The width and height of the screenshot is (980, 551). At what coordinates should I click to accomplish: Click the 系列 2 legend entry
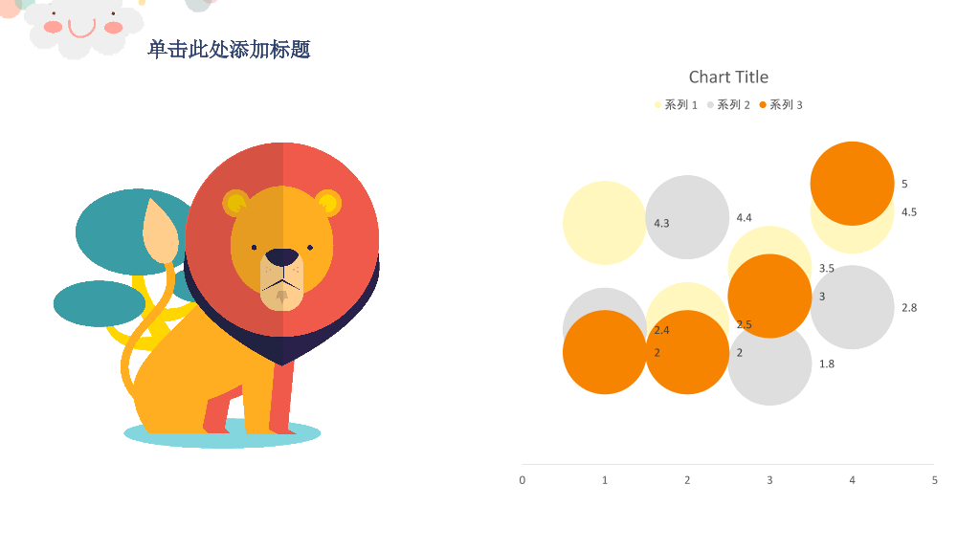coord(728,105)
